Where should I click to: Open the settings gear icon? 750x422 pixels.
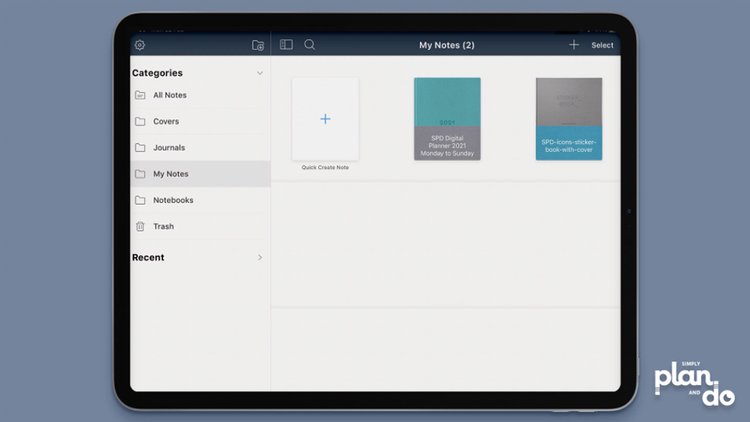coord(140,45)
